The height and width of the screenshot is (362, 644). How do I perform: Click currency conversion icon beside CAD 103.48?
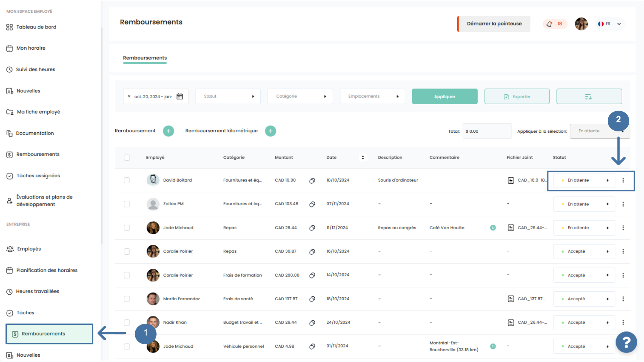point(312,204)
